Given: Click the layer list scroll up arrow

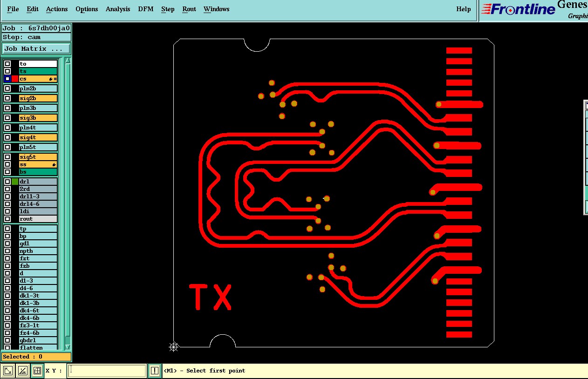Looking at the screenshot, I should coord(68,61).
